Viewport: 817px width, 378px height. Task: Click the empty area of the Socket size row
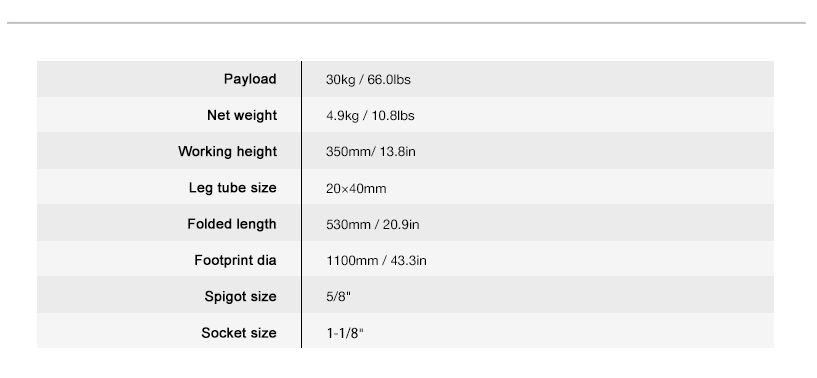[568, 331]
